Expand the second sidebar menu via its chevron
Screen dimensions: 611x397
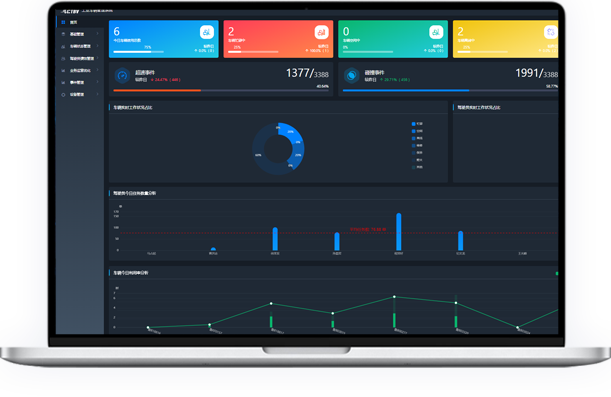coord(97,34)
